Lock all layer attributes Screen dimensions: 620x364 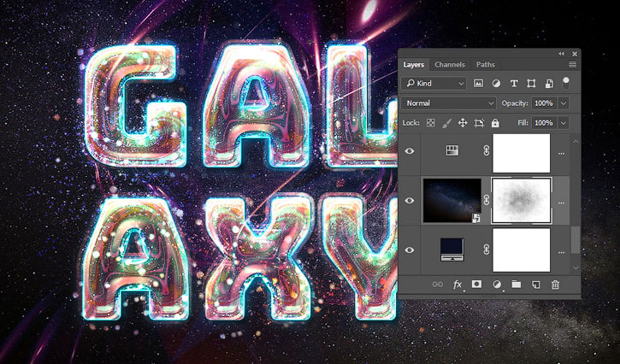click(495, 123)
